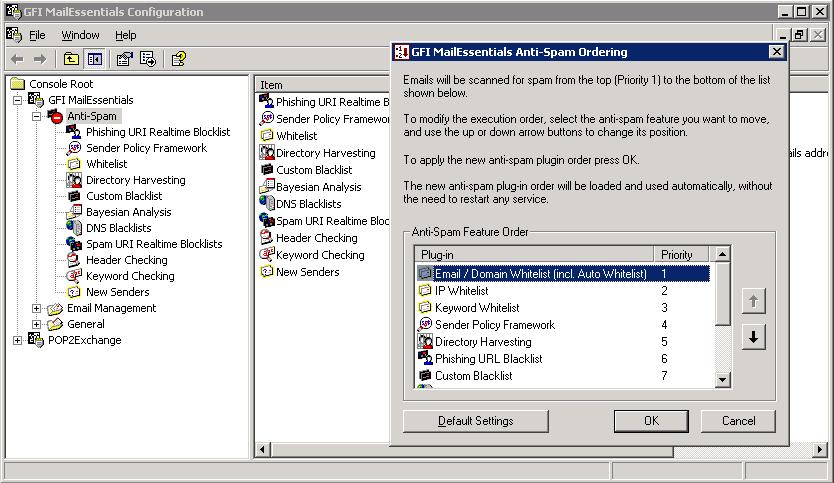Move selected plug-in down with arrow button
Viewport: 834px width, 483px height.
[x=753, y=337]
